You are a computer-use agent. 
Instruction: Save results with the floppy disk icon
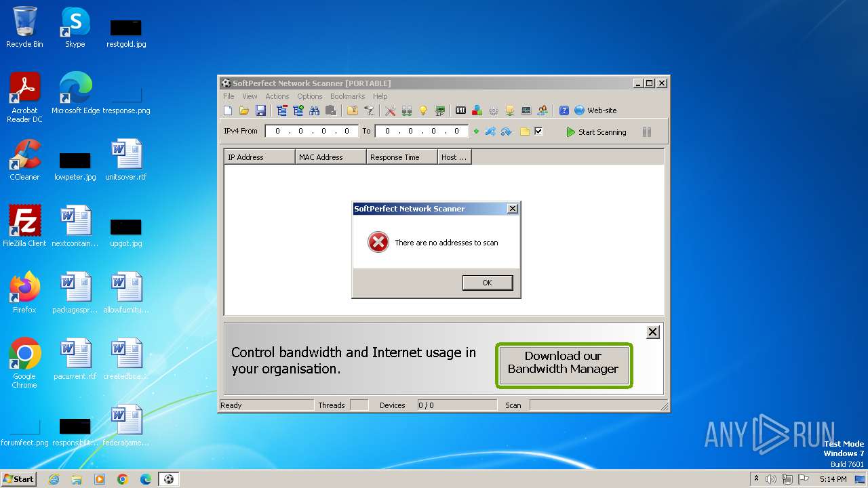260,110
